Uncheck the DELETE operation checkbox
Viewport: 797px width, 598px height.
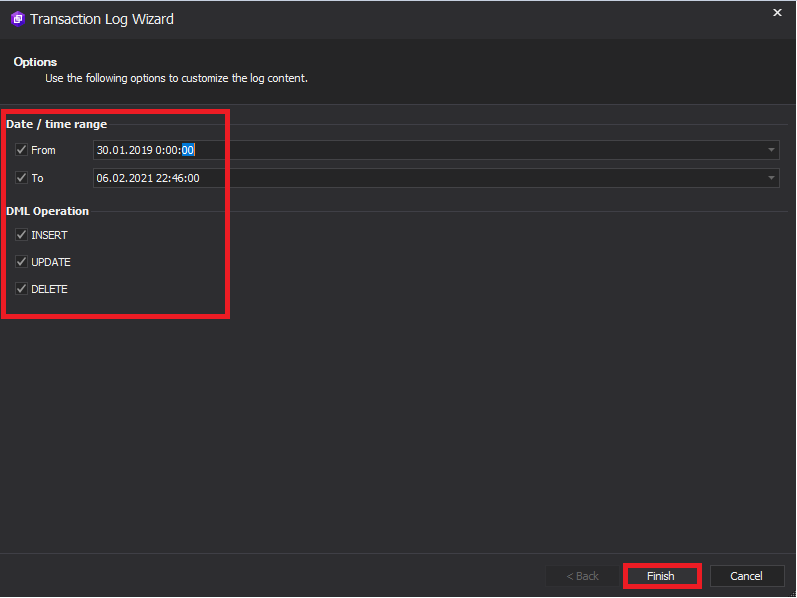pyautogui.click(x=21, y=289)
